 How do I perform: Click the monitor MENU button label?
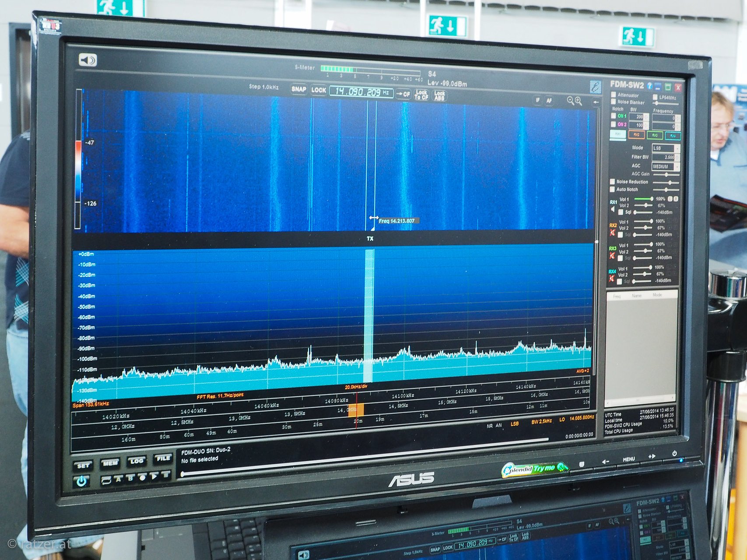[x=629, y=459]
